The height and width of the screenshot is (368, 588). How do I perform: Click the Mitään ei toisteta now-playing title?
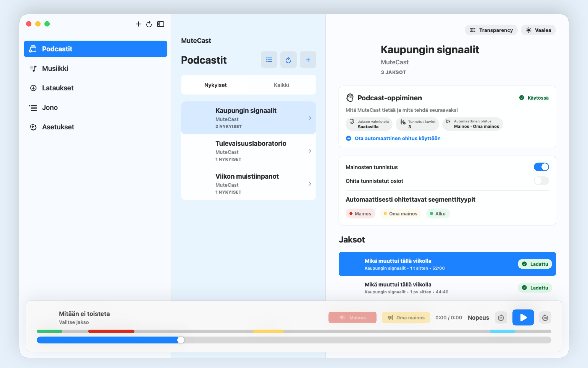(x=84, y=314)
